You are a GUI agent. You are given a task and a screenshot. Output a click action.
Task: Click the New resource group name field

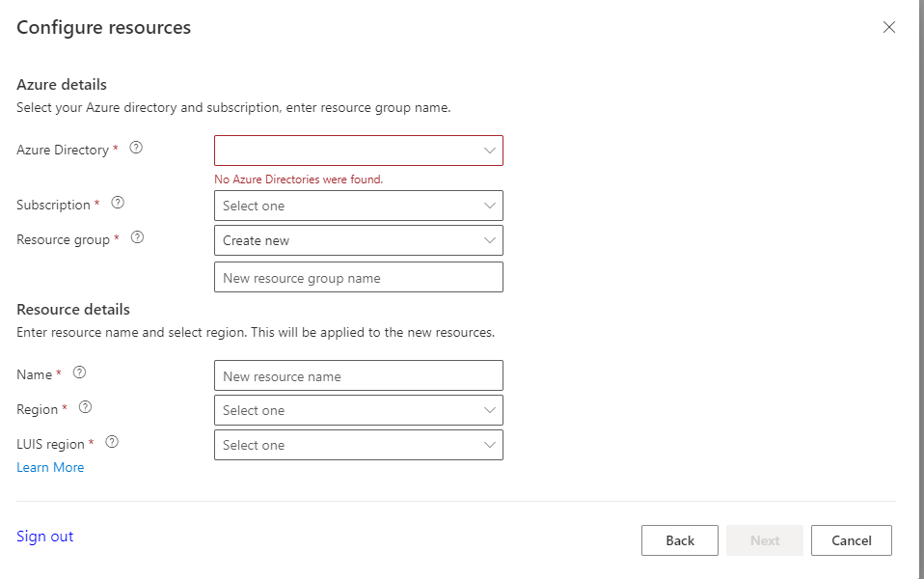click(x=358, y=277)
